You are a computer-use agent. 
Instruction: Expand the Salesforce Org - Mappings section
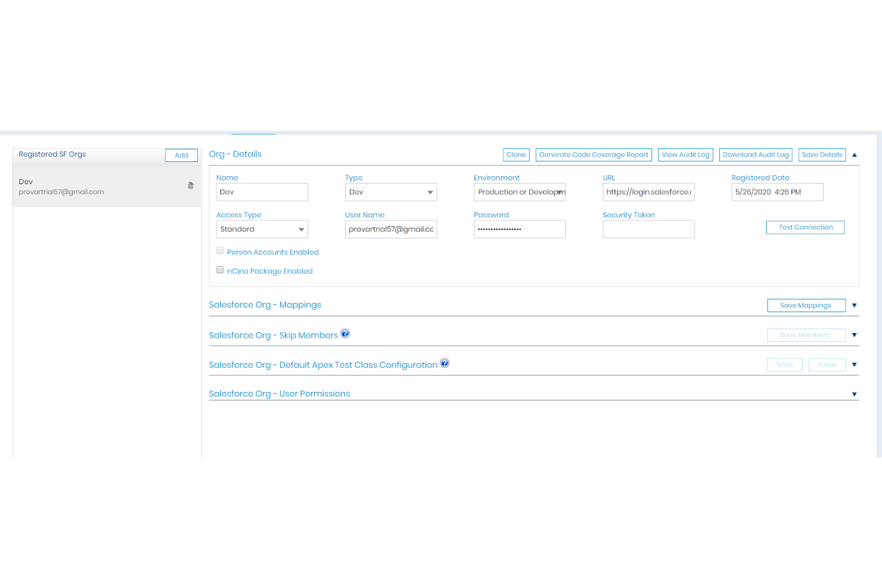pos(855,305)
